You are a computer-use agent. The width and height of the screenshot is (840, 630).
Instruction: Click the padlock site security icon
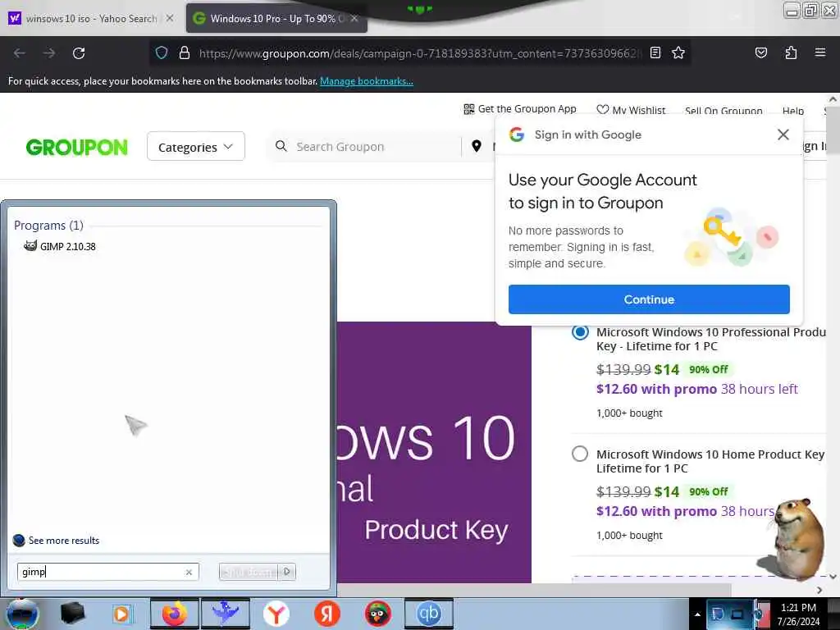click(185, 52)
